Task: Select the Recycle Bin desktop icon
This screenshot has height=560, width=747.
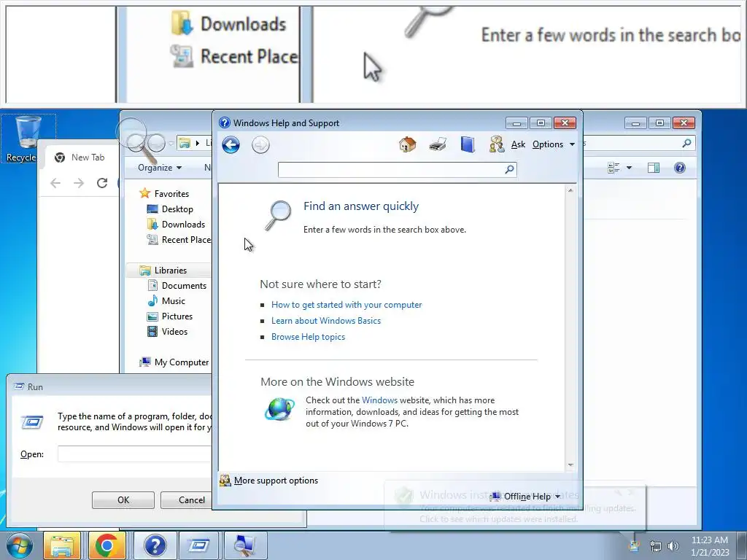Action: click(x=28, y=139)
